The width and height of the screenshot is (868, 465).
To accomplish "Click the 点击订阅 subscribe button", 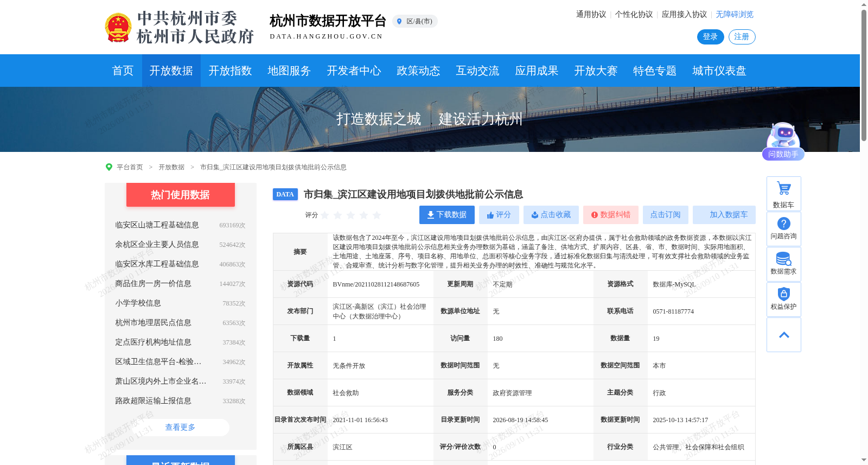I will [x=666, y=215].
